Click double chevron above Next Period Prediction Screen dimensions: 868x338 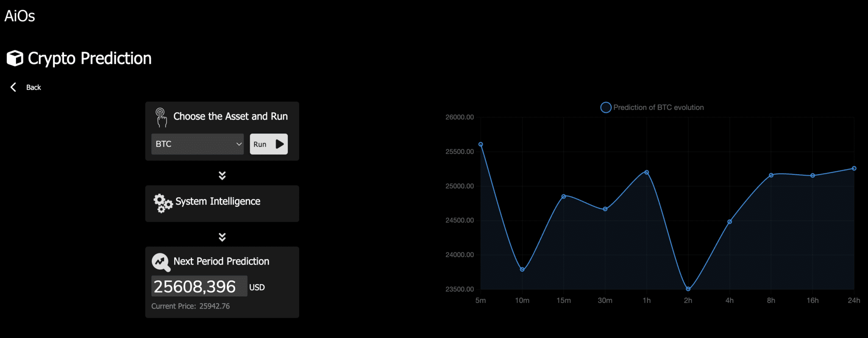click(222, 237)
